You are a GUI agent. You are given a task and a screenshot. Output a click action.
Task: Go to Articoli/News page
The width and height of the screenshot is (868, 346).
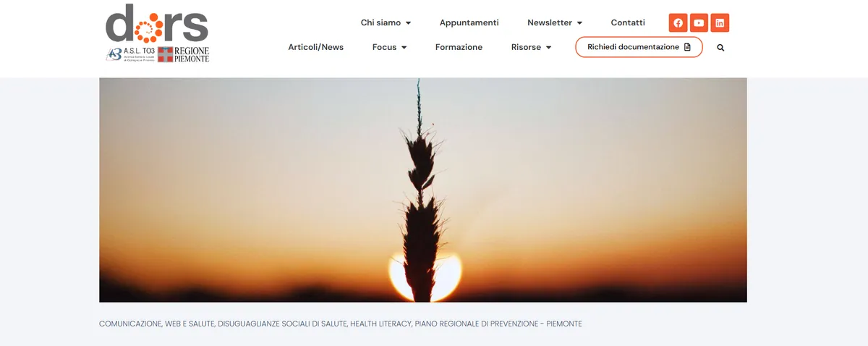click(x=315, y=47)
